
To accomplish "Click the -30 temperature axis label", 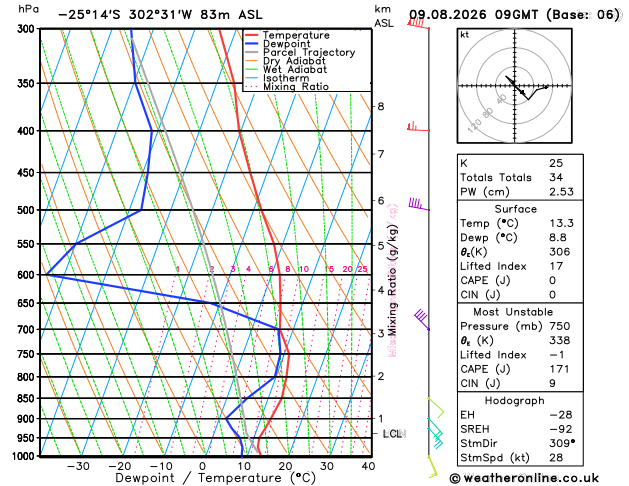I will [x=78, y=466].
